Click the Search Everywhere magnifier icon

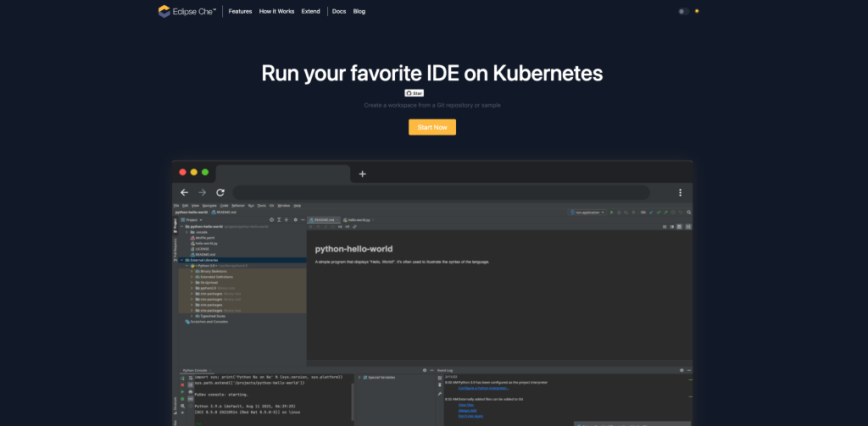click(x=688, y=213)
